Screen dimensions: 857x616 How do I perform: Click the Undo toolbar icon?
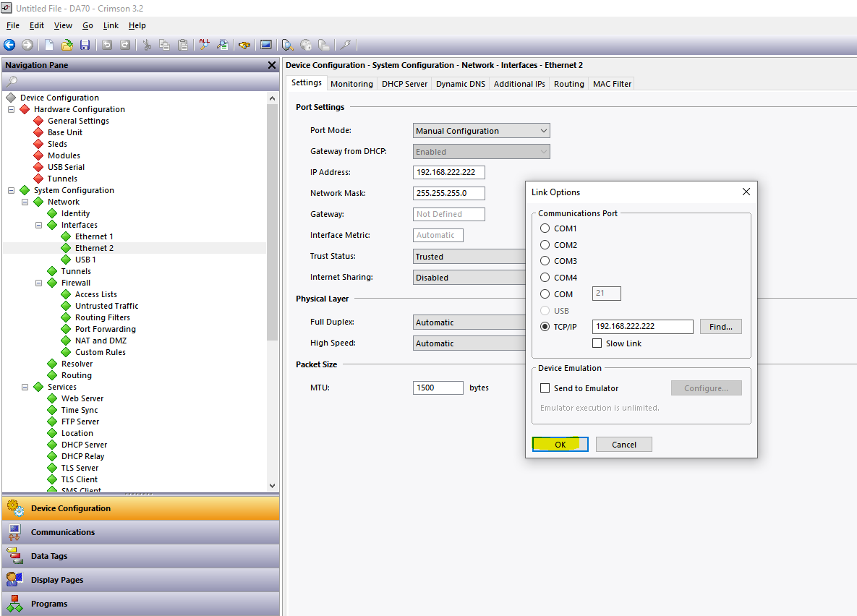(x=107, y=45)
